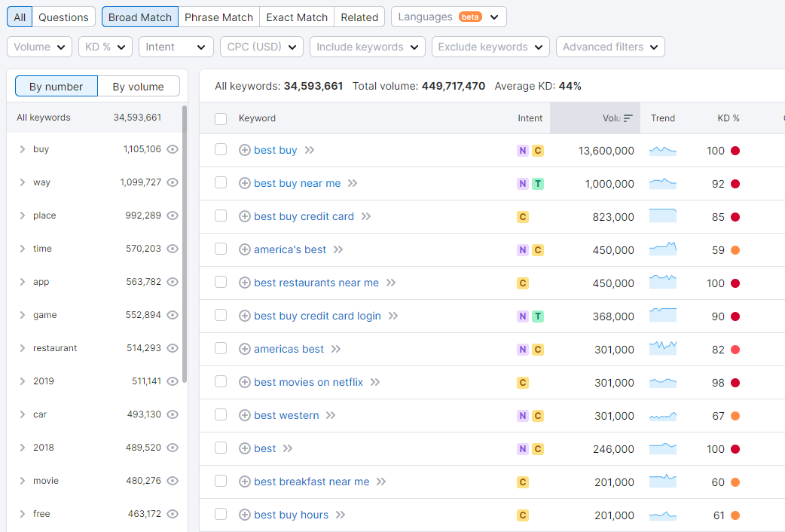Viewport: 785px width, 532px height.
Task: Click the plus icon beside 'best buy near me'
Action: [x=244, y=183]
